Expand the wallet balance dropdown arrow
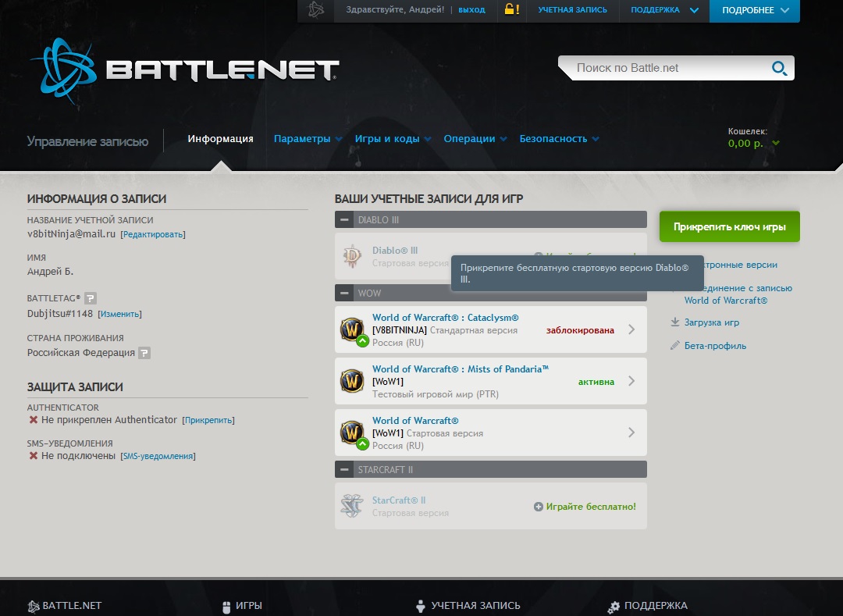The image size is (843, 616). (775, 143)
